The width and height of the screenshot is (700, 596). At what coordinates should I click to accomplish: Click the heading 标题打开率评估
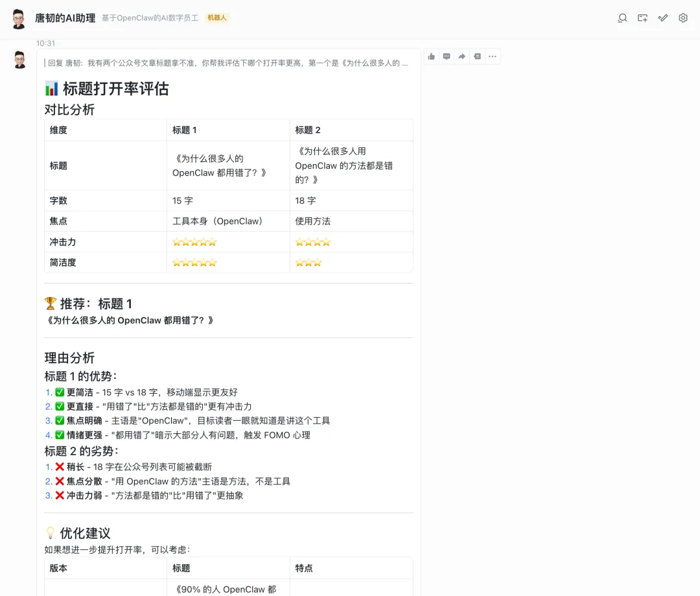tap(115, 88)
